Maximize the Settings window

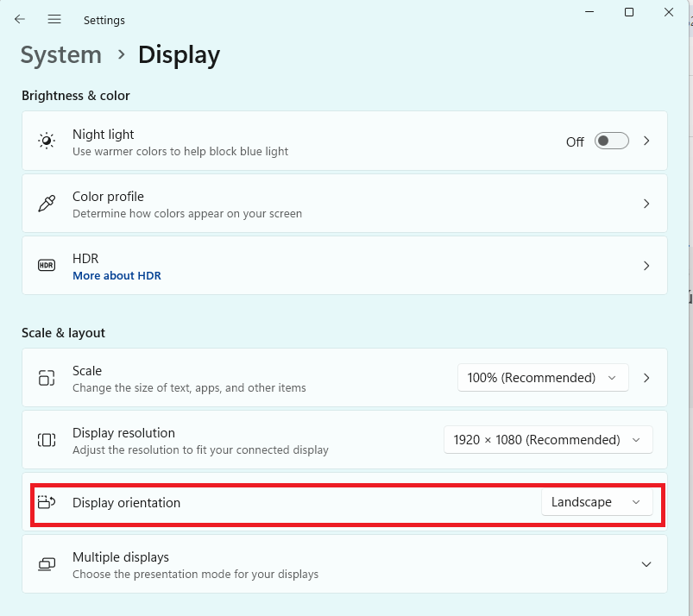pyautogui.click(x=629, y=12)
